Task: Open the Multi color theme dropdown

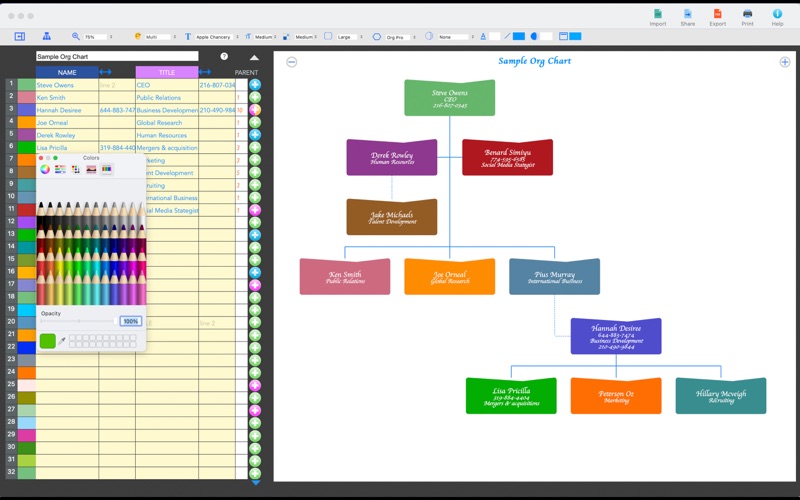Action: click(160, 37)
